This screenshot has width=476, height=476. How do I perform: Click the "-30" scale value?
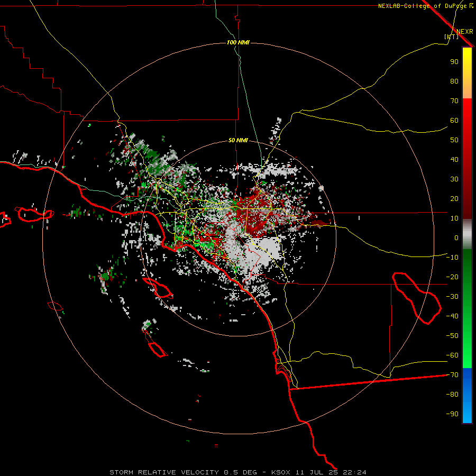(452, 297)
